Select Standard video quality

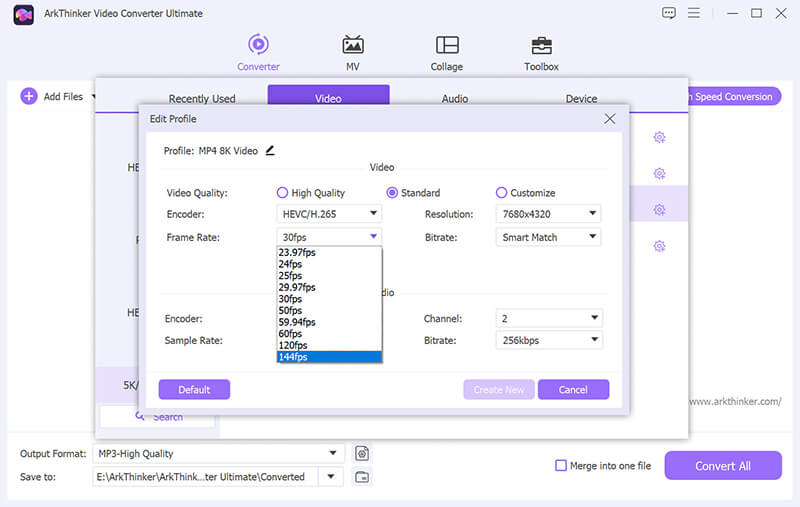click(392, 193)
